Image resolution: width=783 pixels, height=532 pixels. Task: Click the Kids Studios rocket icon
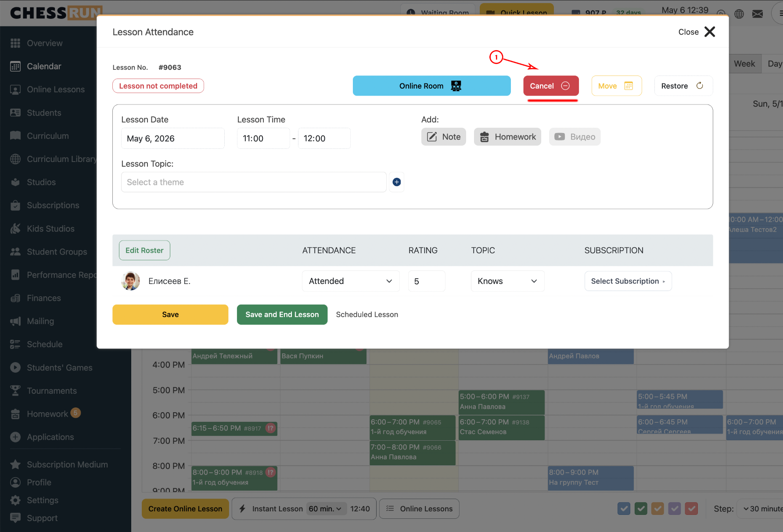pos(15,229)
